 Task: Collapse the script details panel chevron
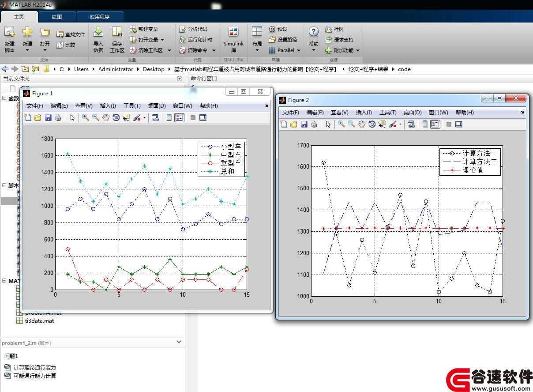tap(179, 342)
